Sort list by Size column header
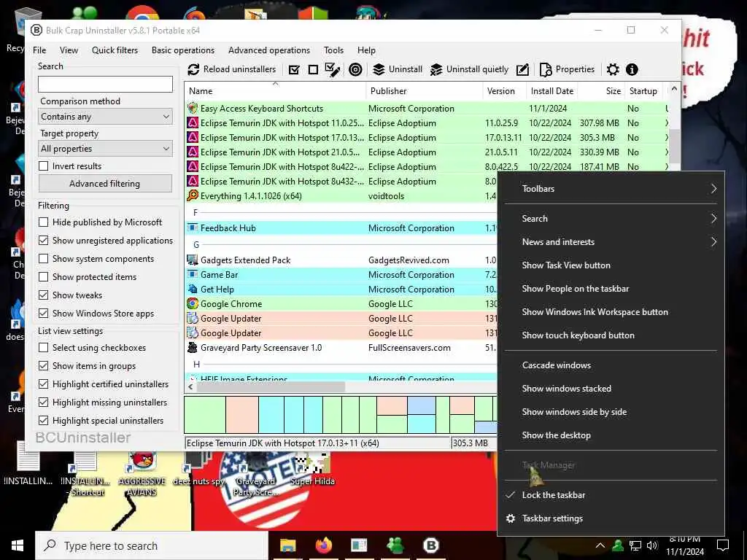The height and width of the screenshot is (560, 747). pyautogui.click(x=601, y=91)
